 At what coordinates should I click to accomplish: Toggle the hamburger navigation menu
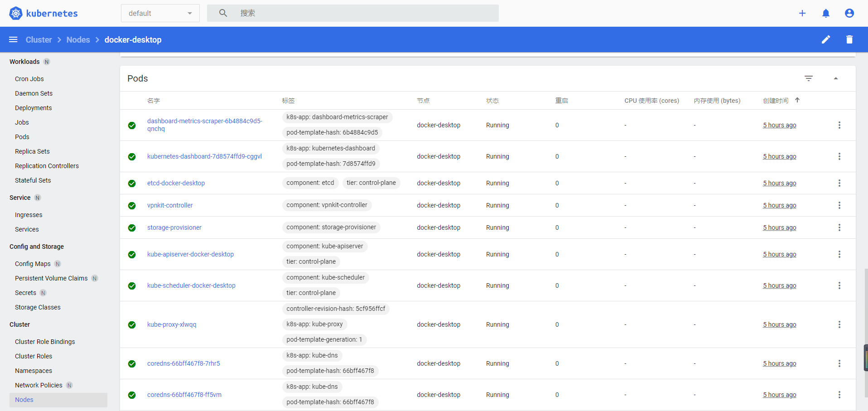pos(13,39)
